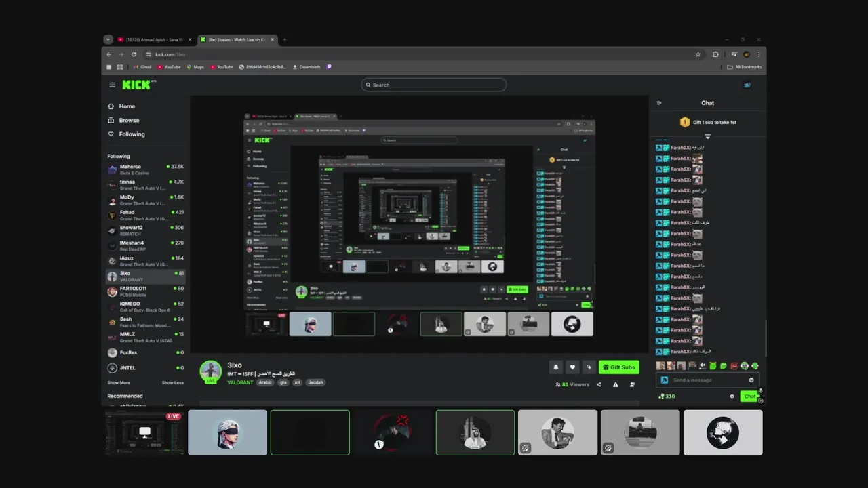Viewport: 868px width, 488px height.
Task: Bookmark this page with the star
Action: 698,54
